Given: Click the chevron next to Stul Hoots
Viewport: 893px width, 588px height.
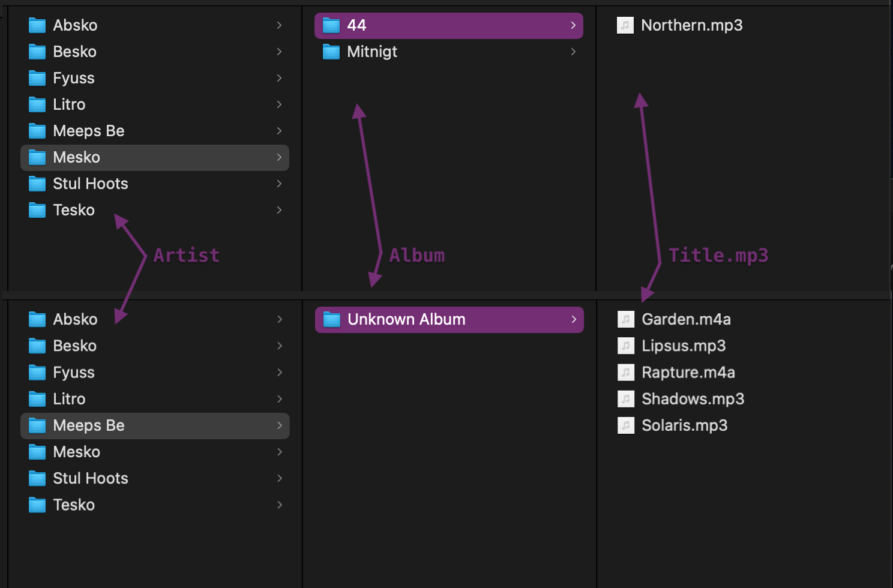Looking at the screenshot, I should [x=279, y=184].
